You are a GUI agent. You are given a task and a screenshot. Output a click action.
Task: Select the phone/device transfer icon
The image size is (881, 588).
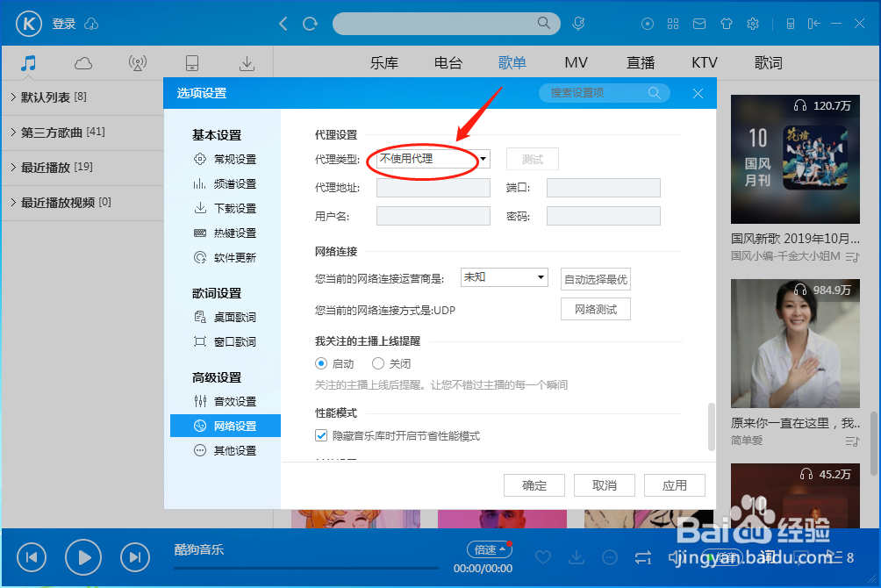click(x=192, y=62)
